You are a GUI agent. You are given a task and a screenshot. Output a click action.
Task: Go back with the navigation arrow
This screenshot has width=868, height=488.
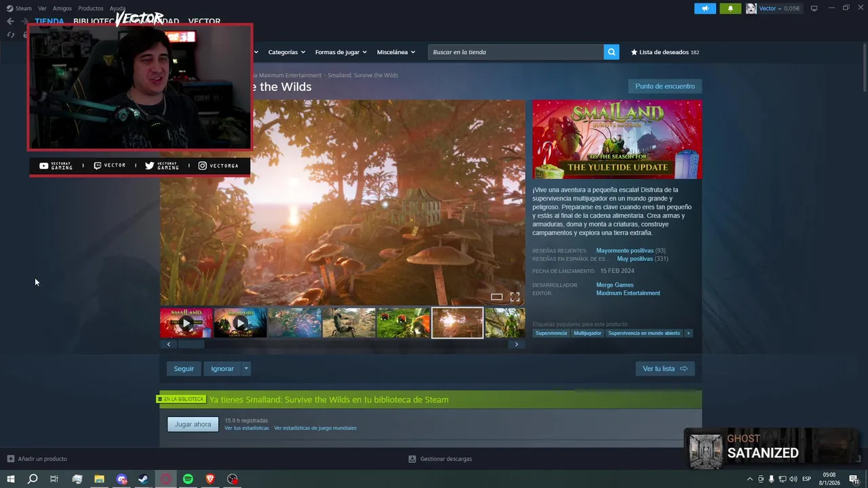[x=10, y=21]
